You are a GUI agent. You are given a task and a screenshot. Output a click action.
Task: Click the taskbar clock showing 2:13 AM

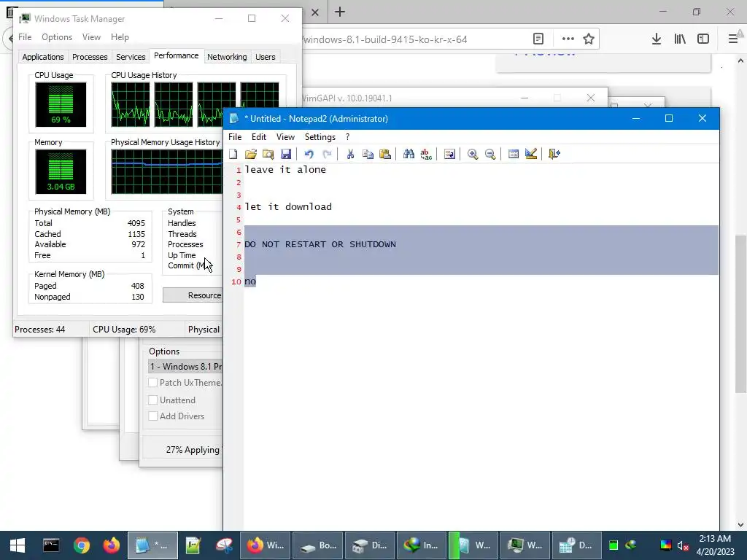tap(715, 545)
